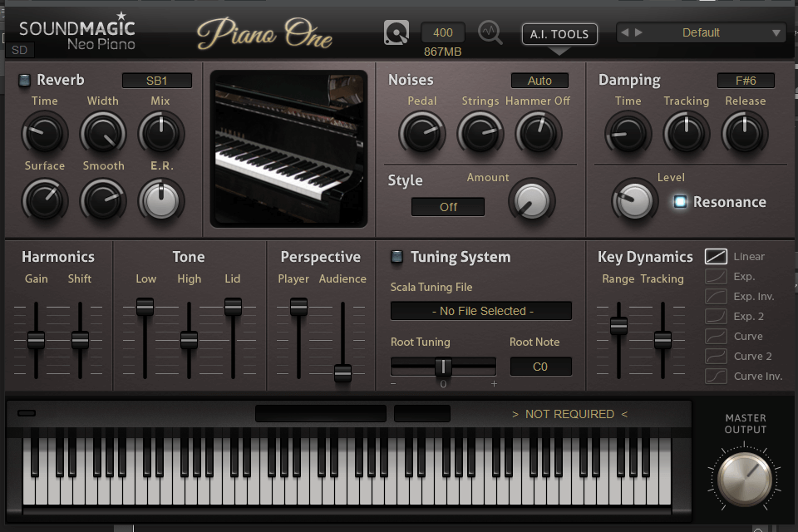Click the Style Amount knob

click(531, 200)
